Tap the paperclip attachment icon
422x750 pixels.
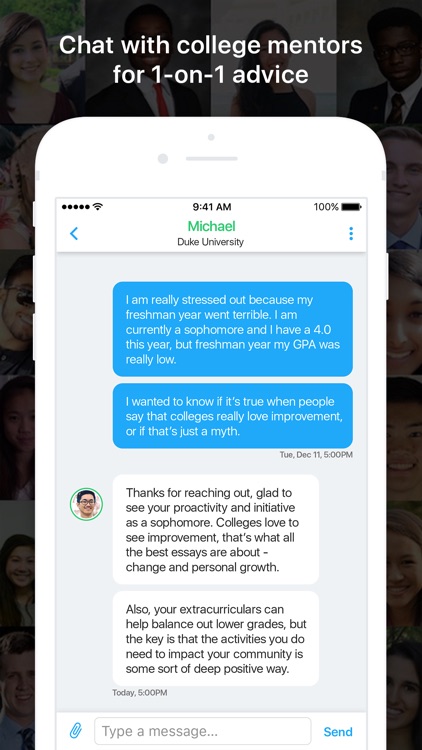coord(76,731)
